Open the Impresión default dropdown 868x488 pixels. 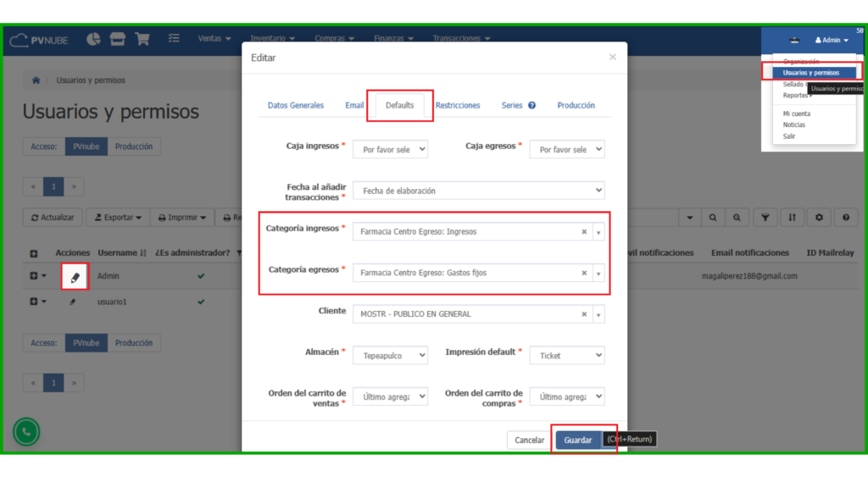click(x=567, y=356)
